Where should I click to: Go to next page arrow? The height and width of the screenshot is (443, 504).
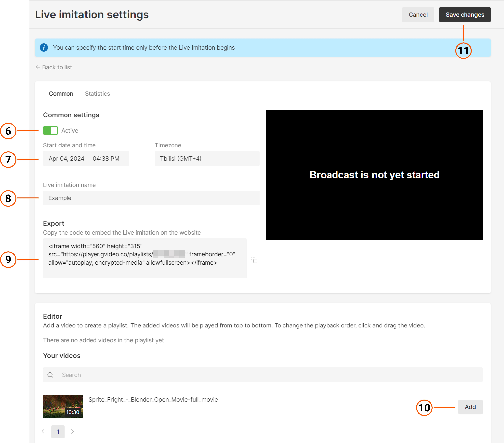coord(73,431)
